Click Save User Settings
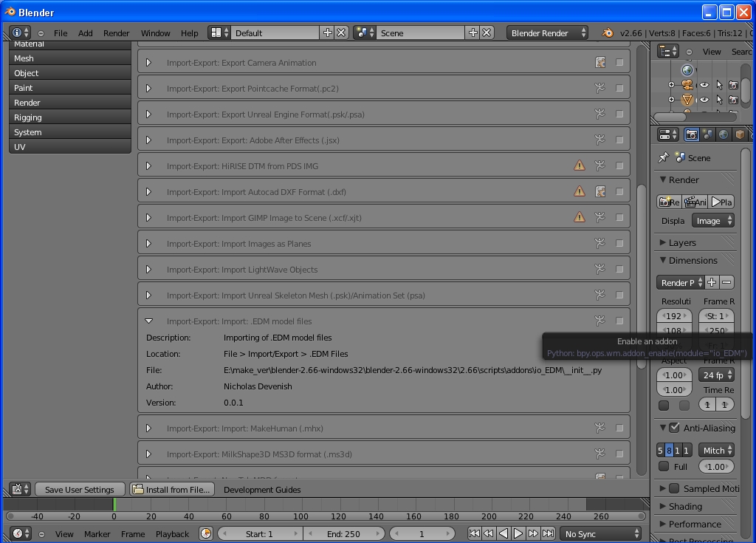Screen dimensions: 756x543 click(80, 489)
